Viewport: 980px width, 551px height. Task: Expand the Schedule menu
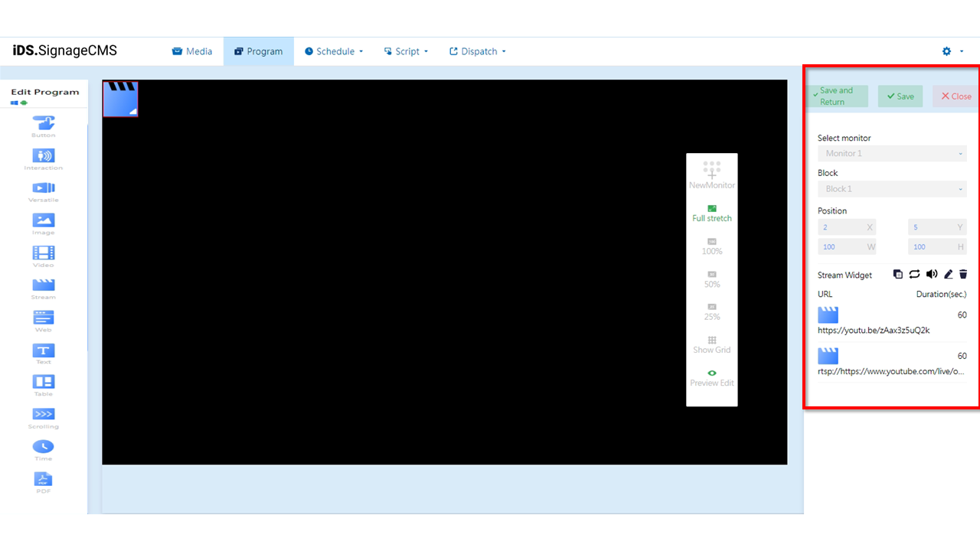[x=334, y=51]
